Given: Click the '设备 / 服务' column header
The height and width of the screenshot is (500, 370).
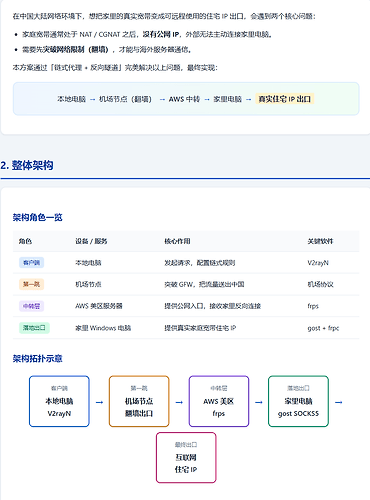Looking at the screenshot, I should (x=91, y=241).
